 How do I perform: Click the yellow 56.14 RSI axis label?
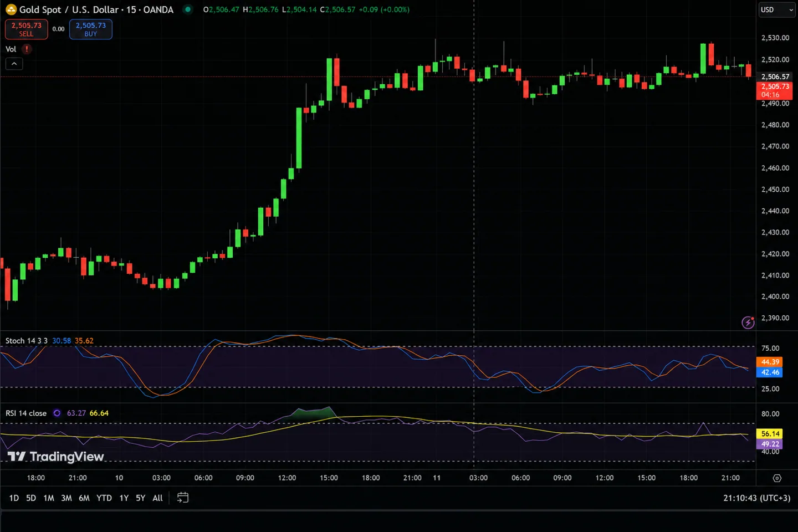point(770,434)
